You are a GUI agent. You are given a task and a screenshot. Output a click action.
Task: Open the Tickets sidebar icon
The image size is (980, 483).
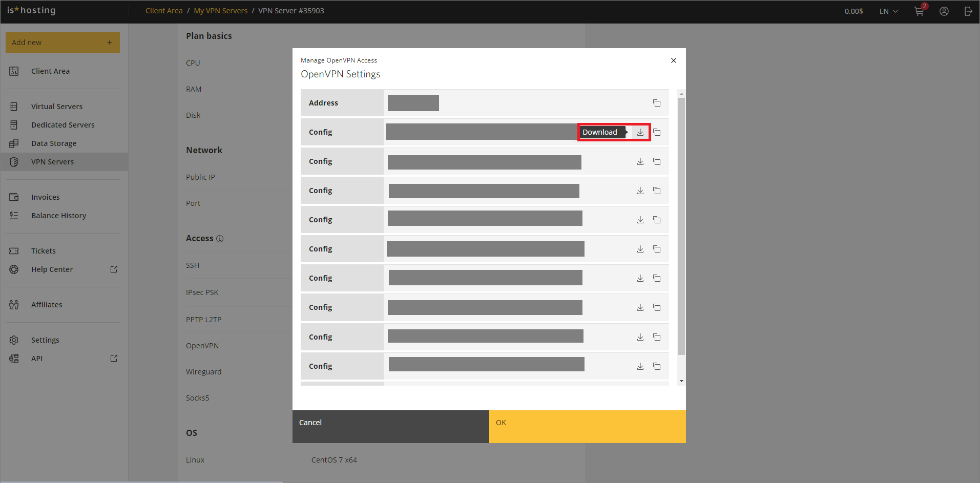tap(14, 251)
